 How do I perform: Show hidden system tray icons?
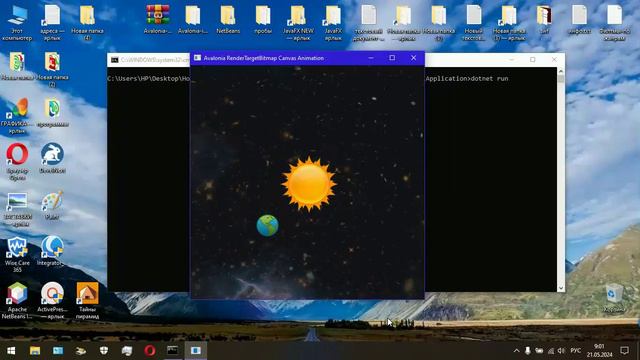[x=516, y=351]
